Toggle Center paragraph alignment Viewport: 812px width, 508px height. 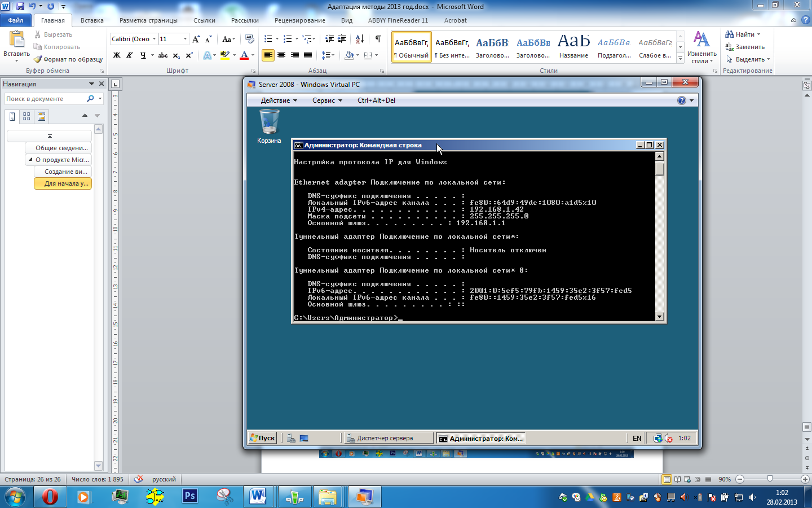click(x=281, y=55)
